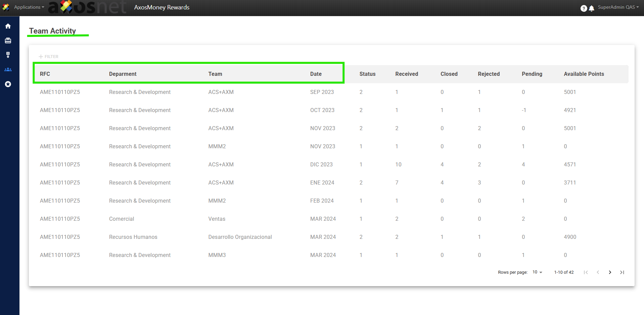Open the circled star sidebar icon
The width and height of the screenshot is (644, 315).
click(x=8, y=84)
